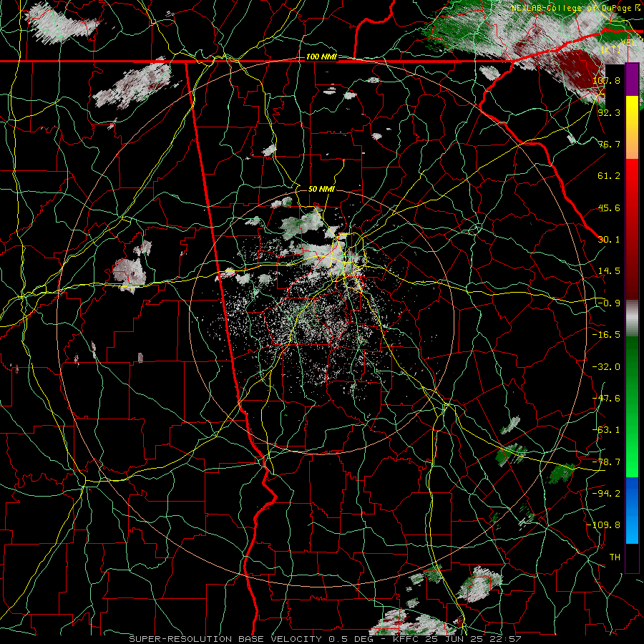Select the 107.8 velocity legend value
644x644 pixels.
606,80
